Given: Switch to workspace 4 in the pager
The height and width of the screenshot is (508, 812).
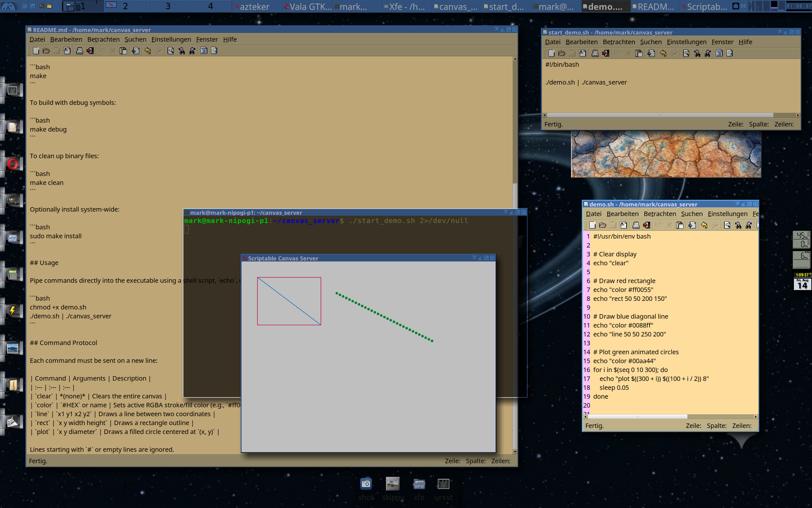Looking at the screenshot, I should (210, 6).
